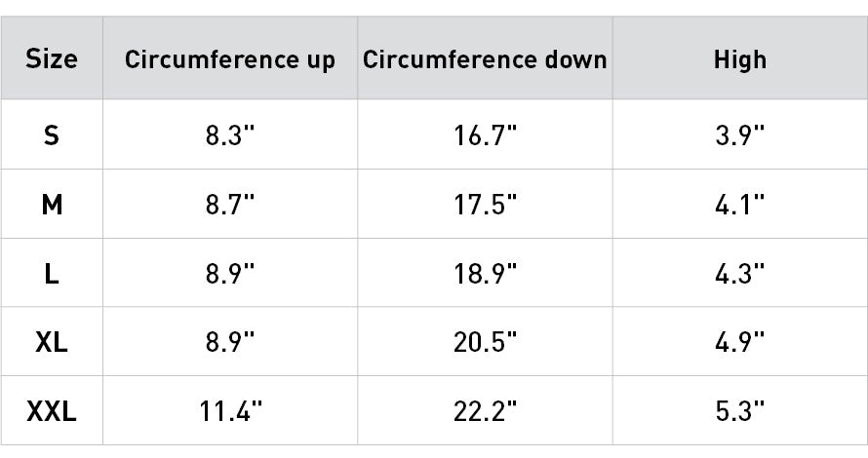
Task: Click the 4.1" high value
Action: (739, 205)
